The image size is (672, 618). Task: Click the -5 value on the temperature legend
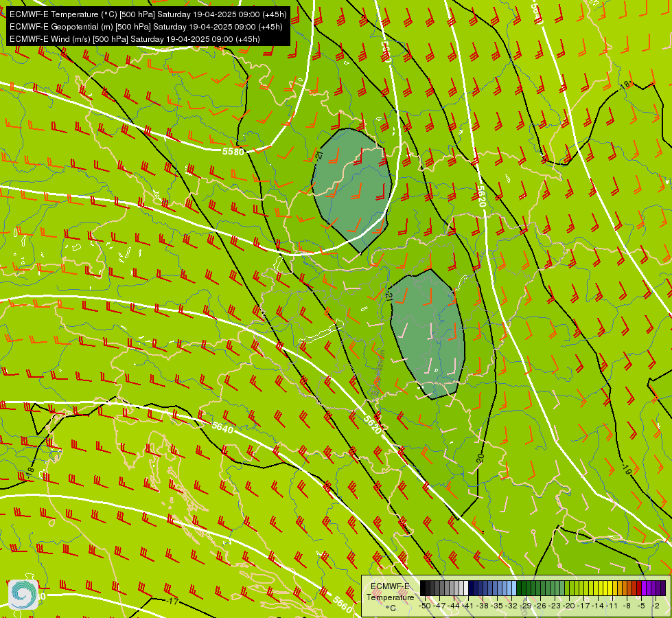(641, 606)
